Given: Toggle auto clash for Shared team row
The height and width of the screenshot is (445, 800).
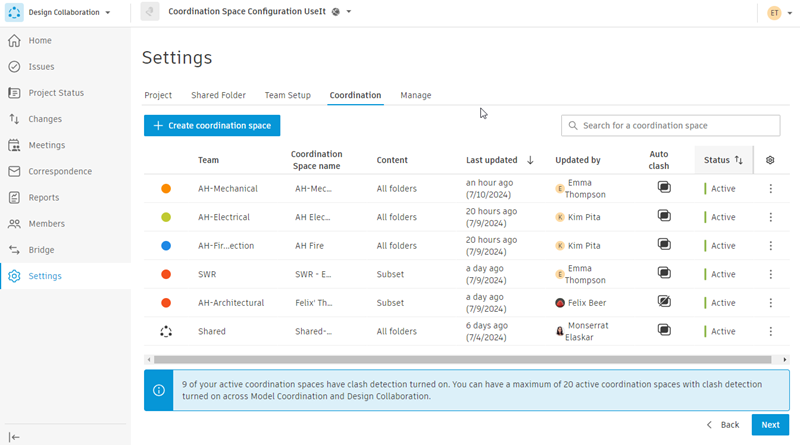Looking at the screenshot, I should 664,330.
